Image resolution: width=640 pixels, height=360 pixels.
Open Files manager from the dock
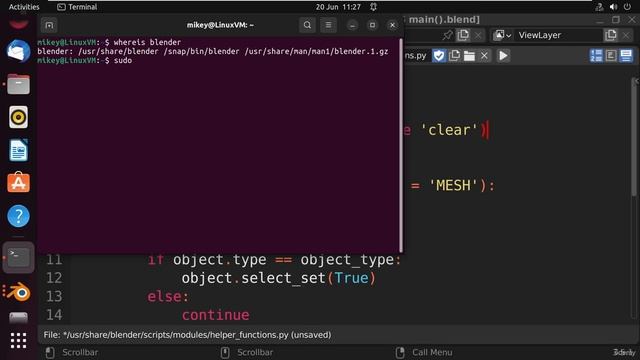pos(18,84)
